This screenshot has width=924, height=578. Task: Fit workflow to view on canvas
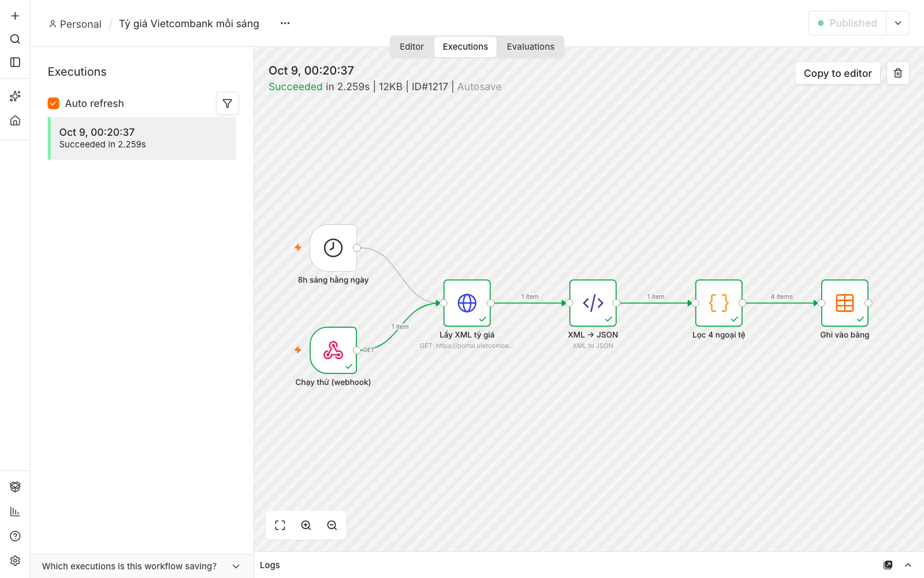pyautogui.click(x=280, y=525)
